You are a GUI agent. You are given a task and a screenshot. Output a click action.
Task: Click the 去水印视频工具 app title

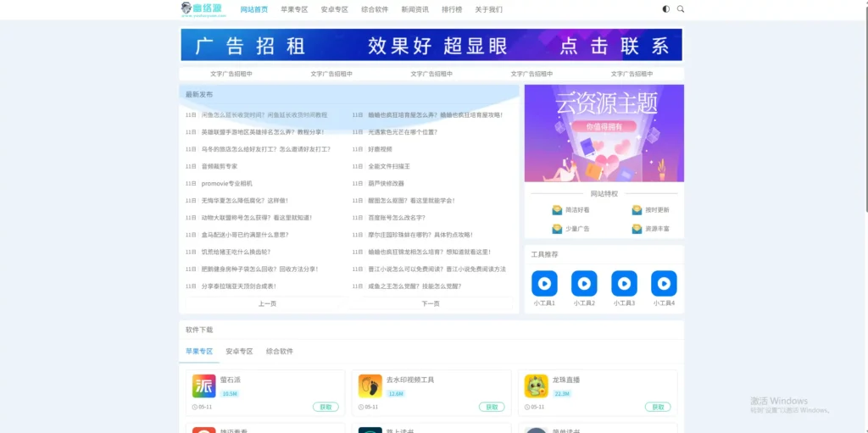[410, 380]
